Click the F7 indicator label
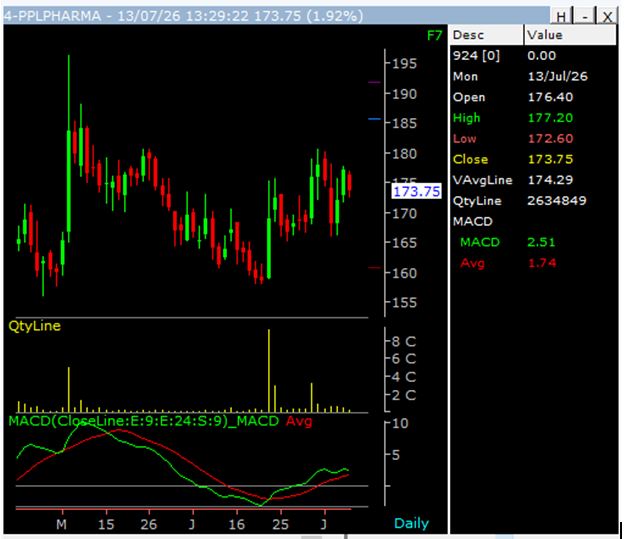625x539 pixels. click(434, 36)
